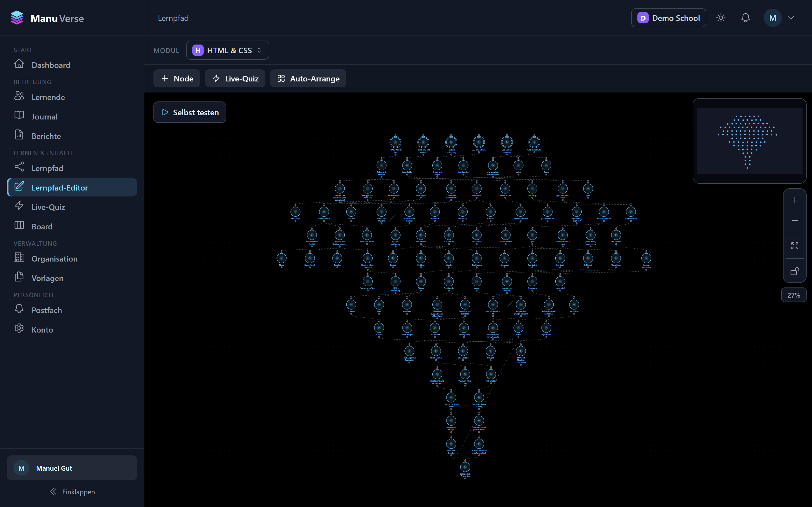Select the Media Queries node
812x507 pixels.
[436, 351]
